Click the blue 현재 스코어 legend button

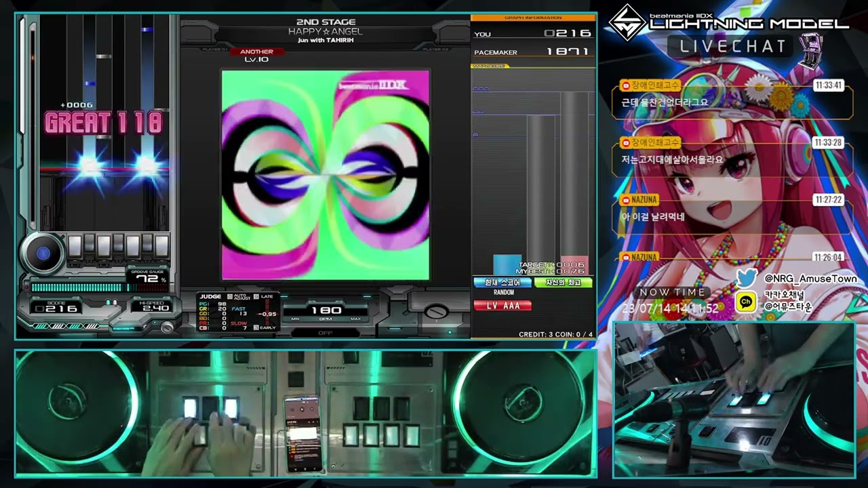502,283
